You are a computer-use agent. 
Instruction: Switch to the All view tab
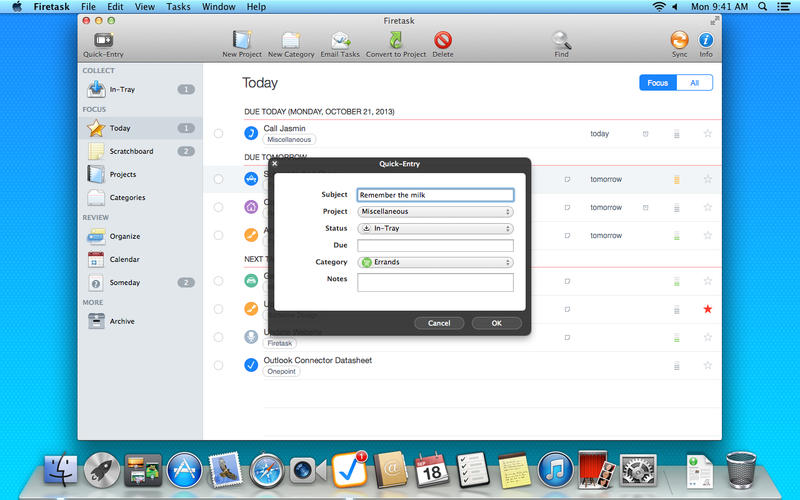[694, 83]
